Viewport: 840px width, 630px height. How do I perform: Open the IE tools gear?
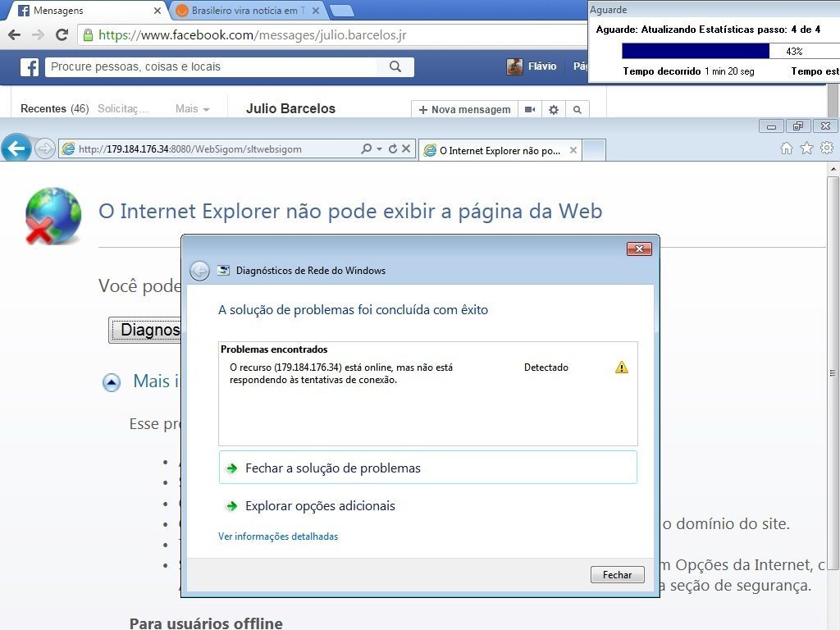tap(827, 148)
